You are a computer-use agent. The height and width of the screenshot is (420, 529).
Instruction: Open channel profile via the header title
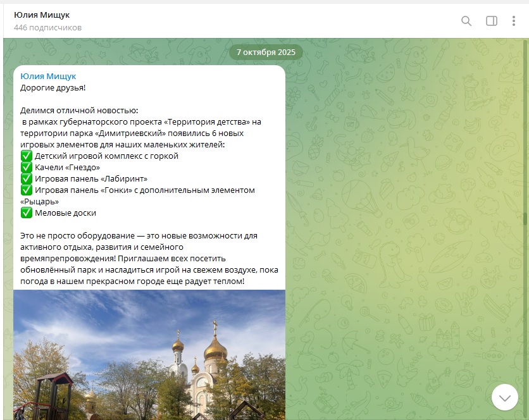click(42, 15)
